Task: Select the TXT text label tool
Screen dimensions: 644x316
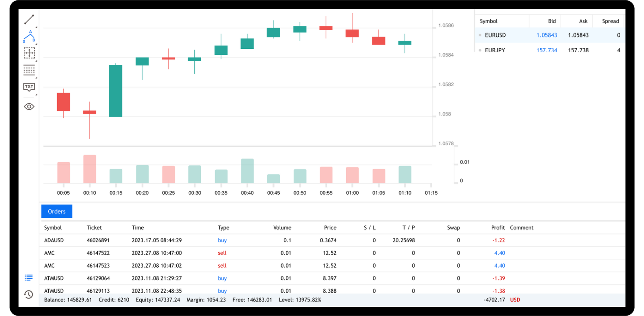Action: pos(29,87)
